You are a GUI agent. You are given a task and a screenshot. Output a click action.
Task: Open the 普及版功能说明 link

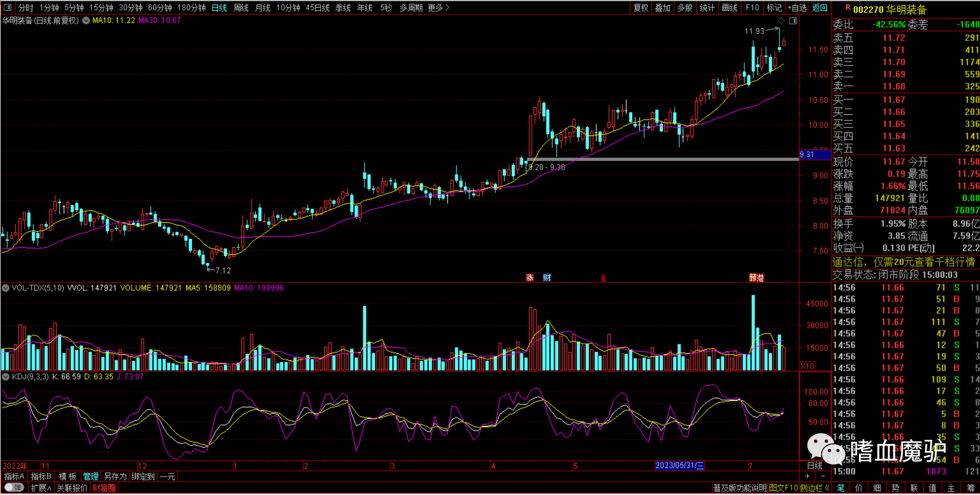click(x=740, y=488)
